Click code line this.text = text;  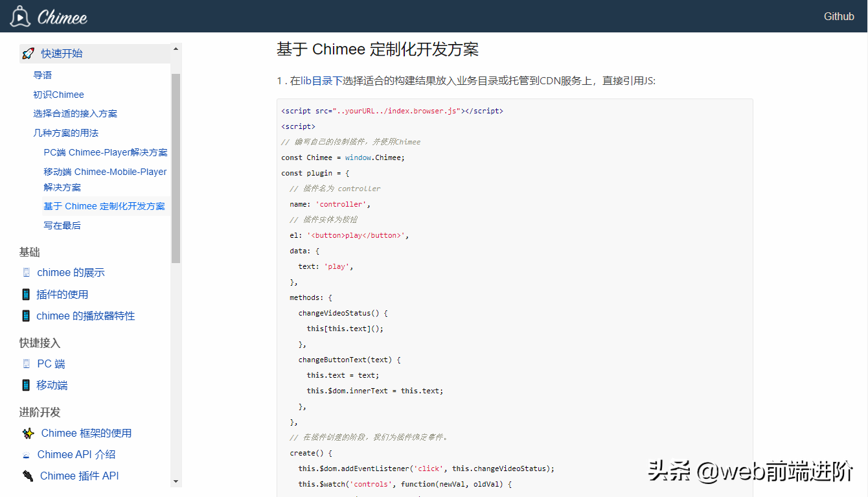pyautogui.click(x=343, y=375)
